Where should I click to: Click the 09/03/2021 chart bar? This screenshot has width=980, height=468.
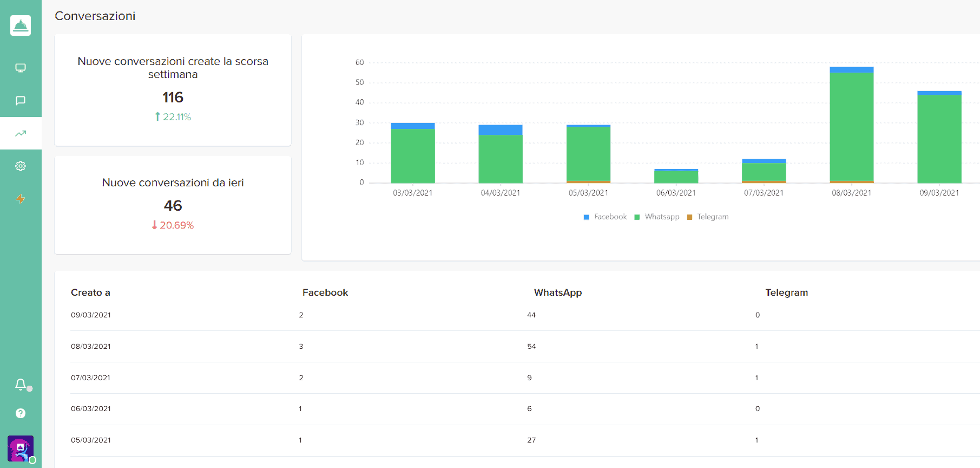pyautogui.click(x=939, y=137)
